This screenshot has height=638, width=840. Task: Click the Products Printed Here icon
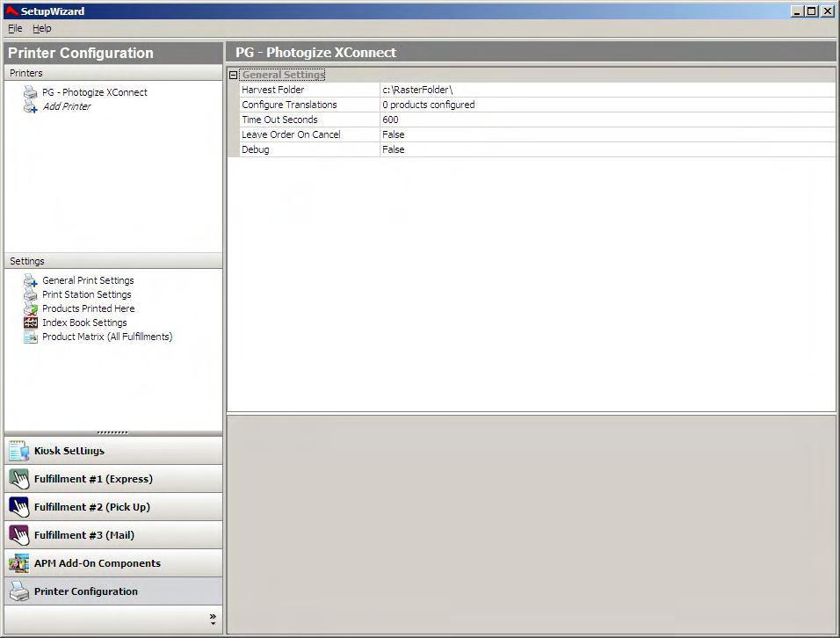[31, 308]
